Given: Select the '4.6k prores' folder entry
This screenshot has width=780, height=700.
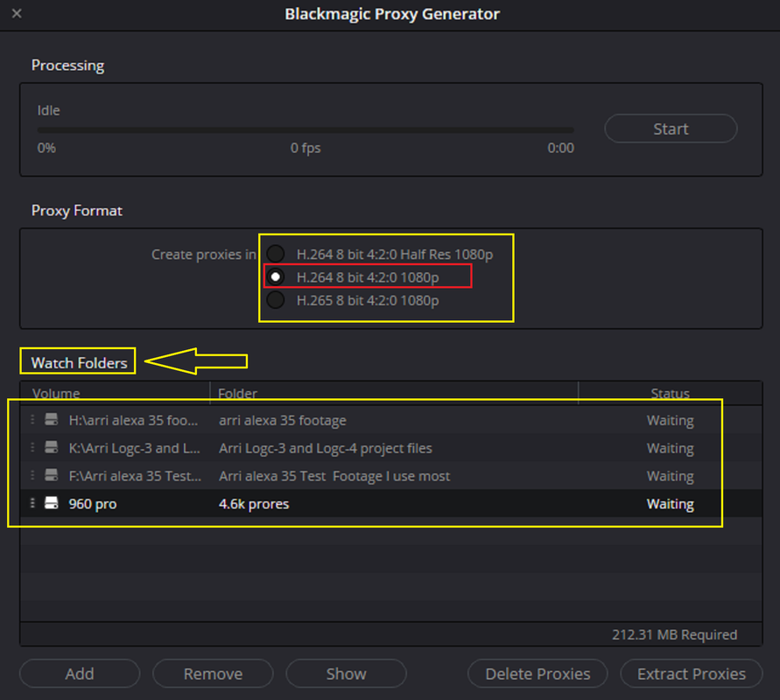Looking at the screenshot, I should pos(254,504).
